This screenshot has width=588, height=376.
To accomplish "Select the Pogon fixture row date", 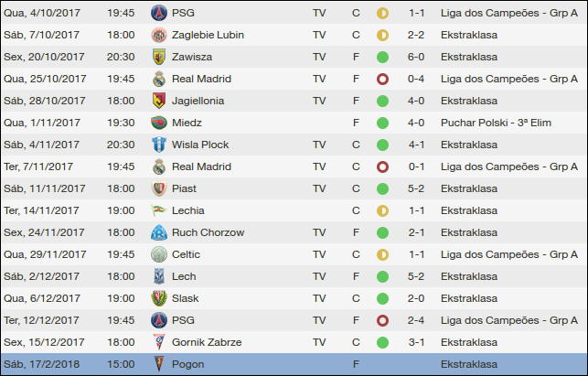I will pos(45,364).
